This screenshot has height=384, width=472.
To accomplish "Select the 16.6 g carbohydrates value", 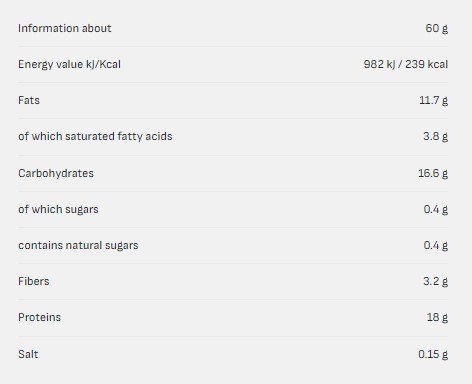I will (433, 173).
